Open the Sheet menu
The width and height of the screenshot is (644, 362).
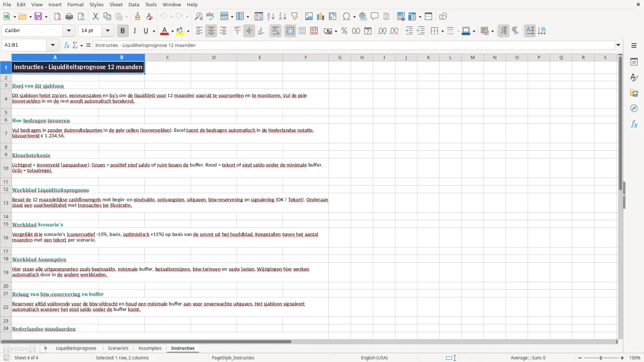116,4
